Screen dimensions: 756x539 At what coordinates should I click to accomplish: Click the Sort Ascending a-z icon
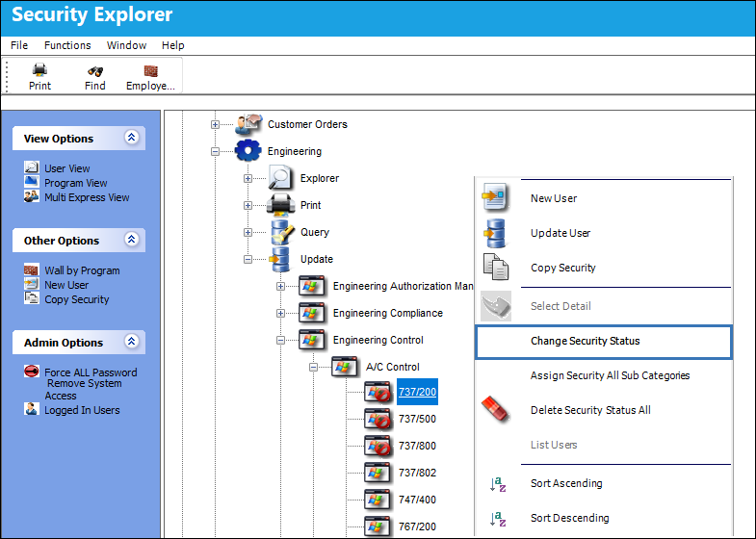point(498,483)
